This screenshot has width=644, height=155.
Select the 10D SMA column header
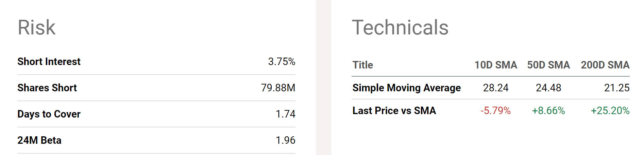pos(495,65)
